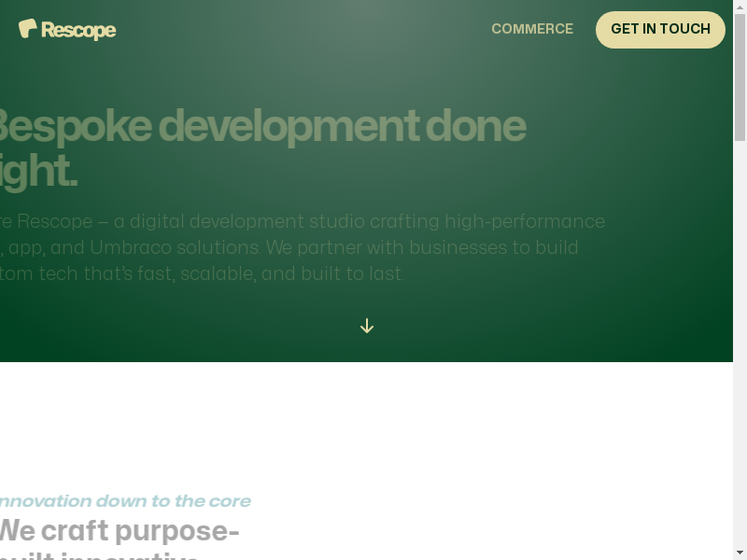Open the Commerce navigation link
This screenshot has width=747, height=560.
click(532, 29)
